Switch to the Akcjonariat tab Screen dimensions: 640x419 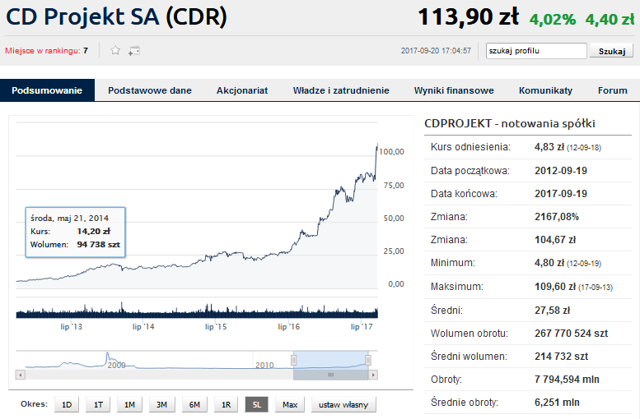[242, 91]
